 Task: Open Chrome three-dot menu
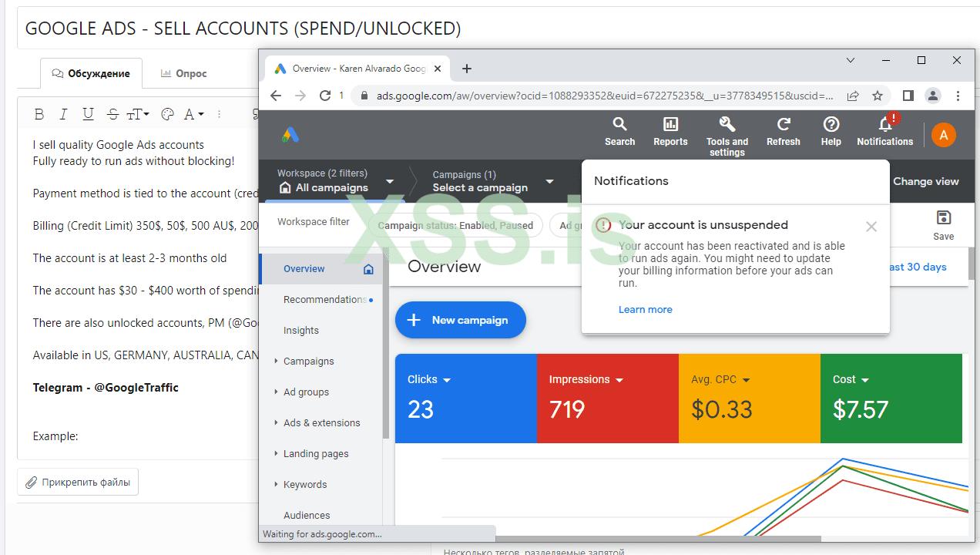pos(958,96)
